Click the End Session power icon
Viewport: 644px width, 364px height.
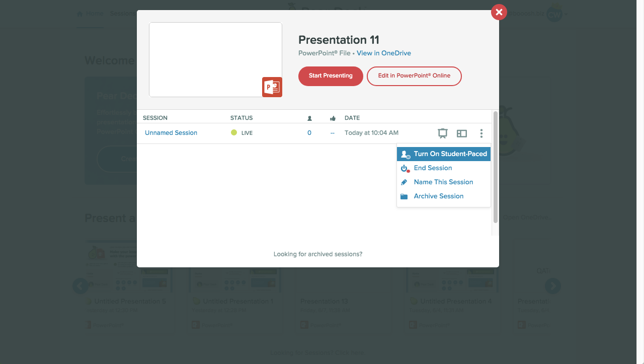405,169
